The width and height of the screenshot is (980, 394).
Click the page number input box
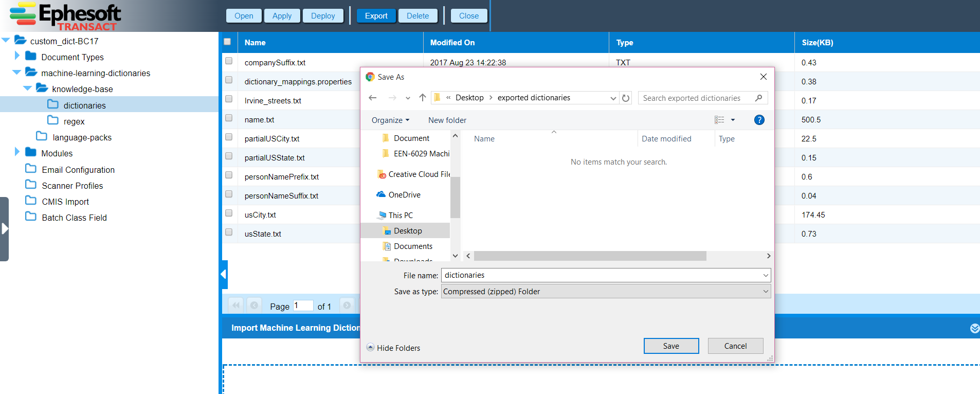303,306
